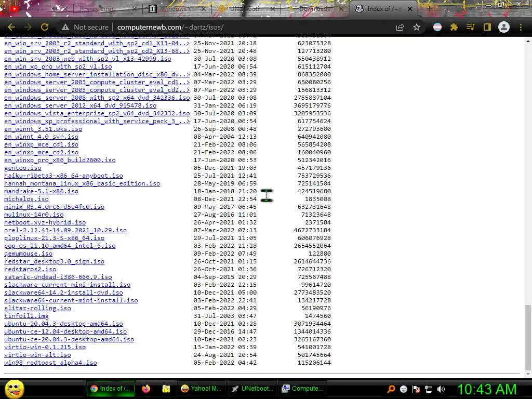This screenshot has height=399, width=532.
Task: Download win98_redtoast_alpha4.iso
Action: tap(50, 363)
